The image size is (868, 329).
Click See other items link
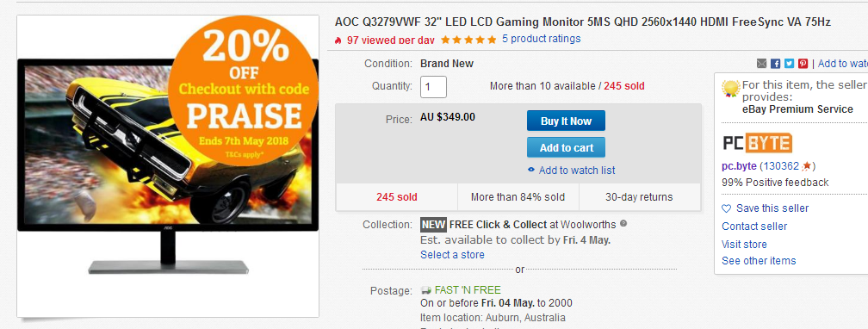coord(759,260)
